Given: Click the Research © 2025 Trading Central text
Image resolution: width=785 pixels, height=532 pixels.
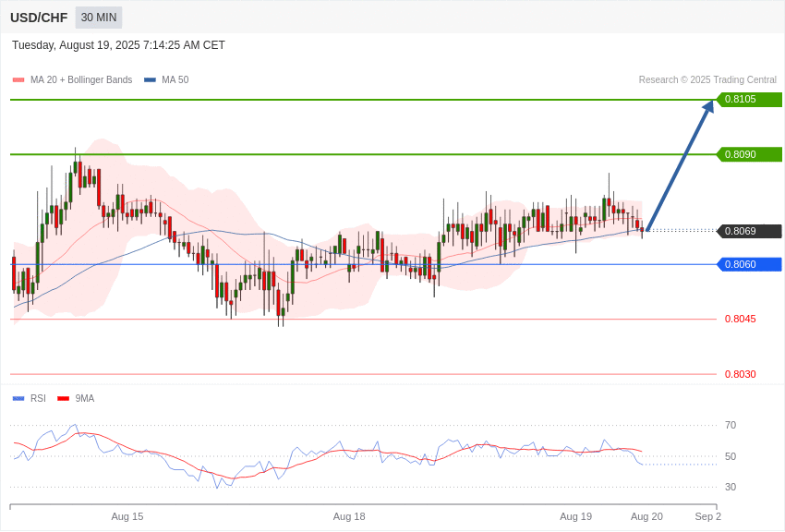Looking at the screenshot, I should (707, 80).
